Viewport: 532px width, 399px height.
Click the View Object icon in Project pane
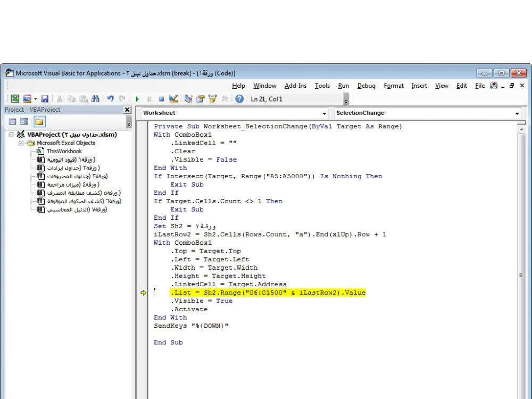click(24, 121)
